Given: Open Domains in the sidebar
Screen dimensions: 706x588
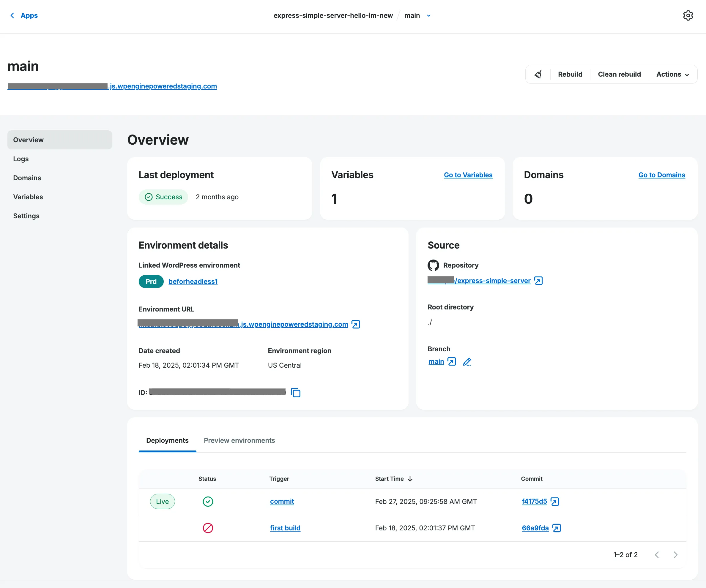Looking at the screenshot, I should [27, 178].
